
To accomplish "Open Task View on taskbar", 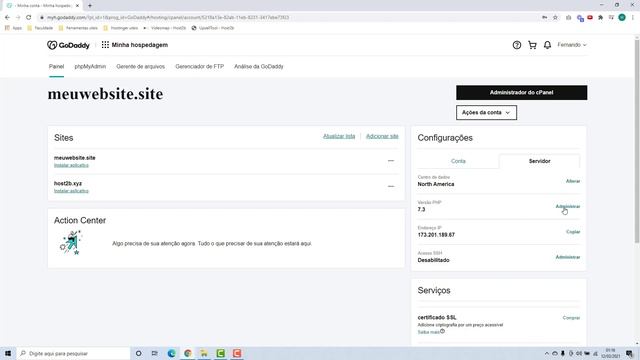I will point(155,353).
